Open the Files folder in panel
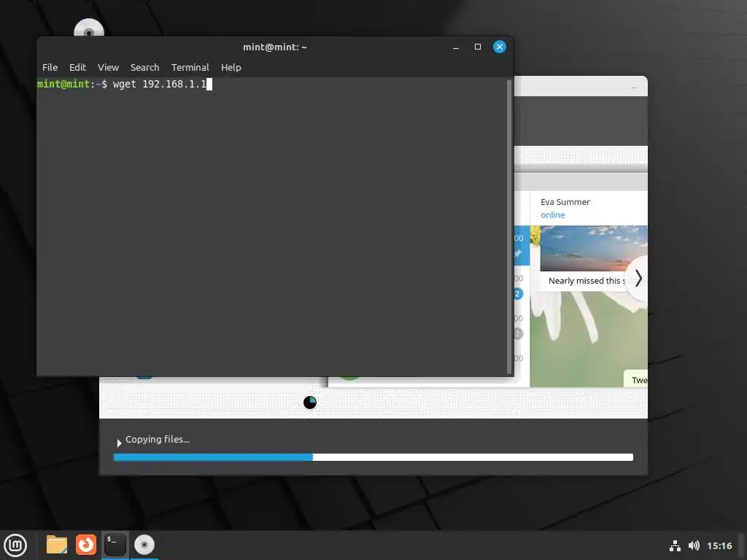This screenshot has width=747, height=560. [57, 545]
